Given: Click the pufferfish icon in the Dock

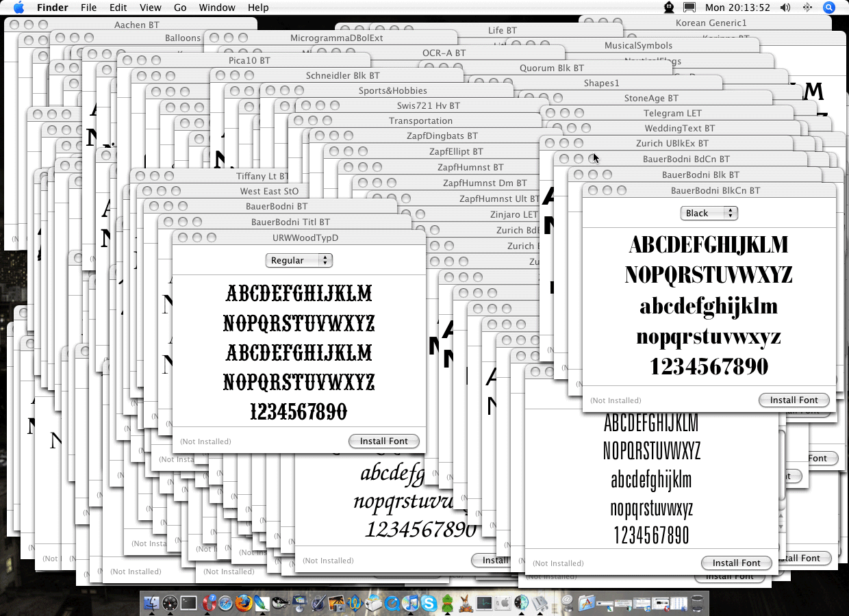Looking at the screenshot, I should (x=281, y=604).
